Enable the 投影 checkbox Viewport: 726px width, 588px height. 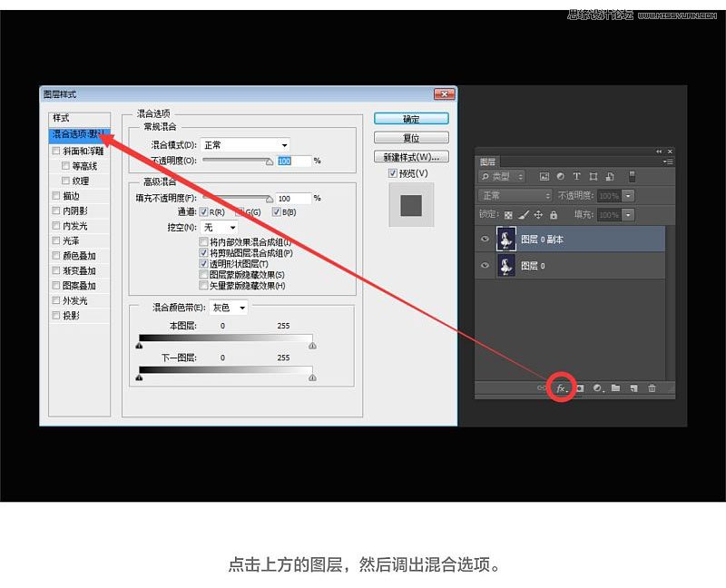tap(56, 315)
